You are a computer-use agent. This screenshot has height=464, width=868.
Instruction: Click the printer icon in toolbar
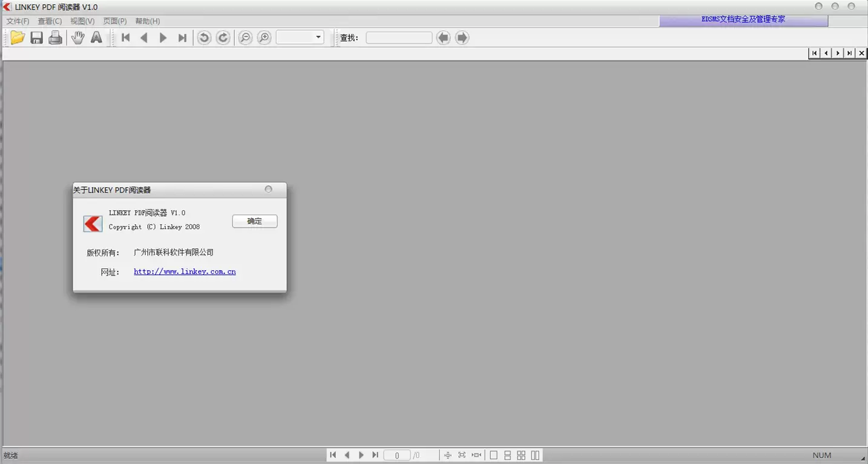pyautogui.click(x=55, y=38)
